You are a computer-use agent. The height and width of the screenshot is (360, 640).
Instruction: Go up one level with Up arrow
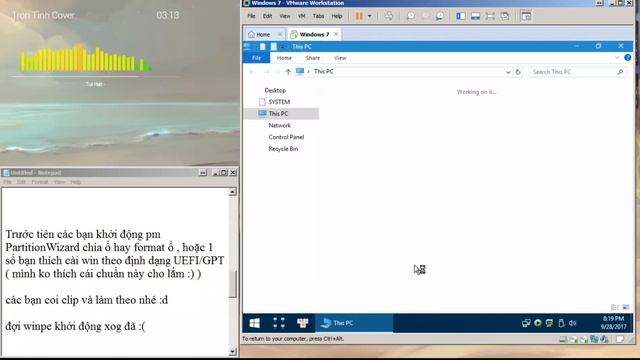(288, 72)
